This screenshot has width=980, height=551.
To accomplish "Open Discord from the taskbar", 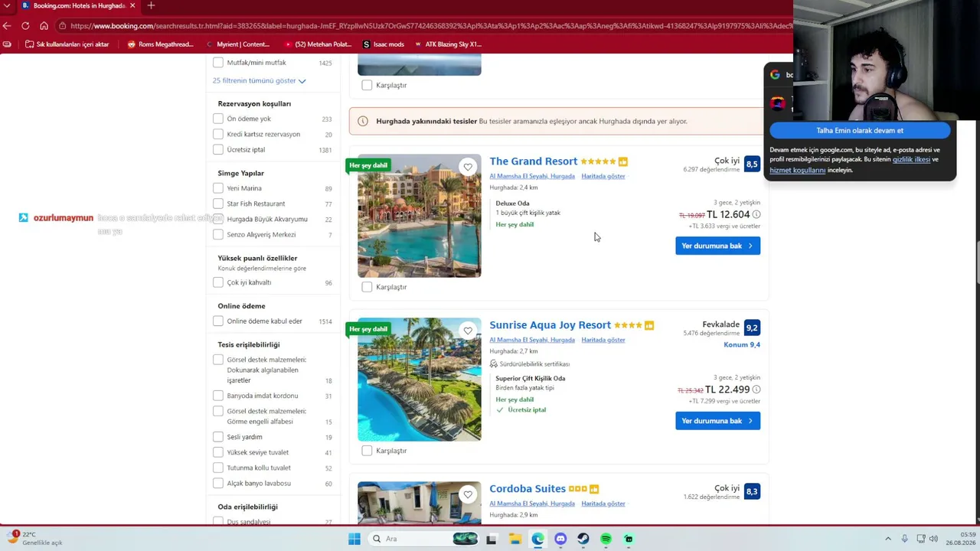I will 560,539.
